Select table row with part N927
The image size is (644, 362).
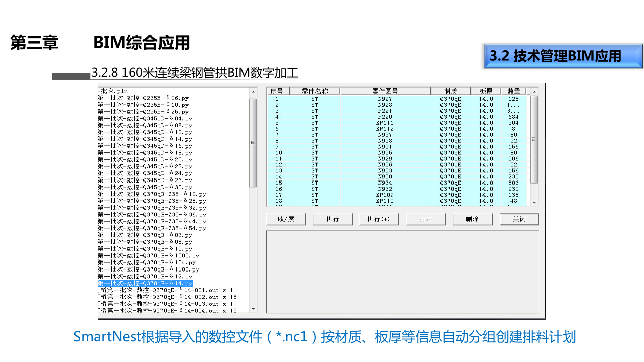(396, 99)
